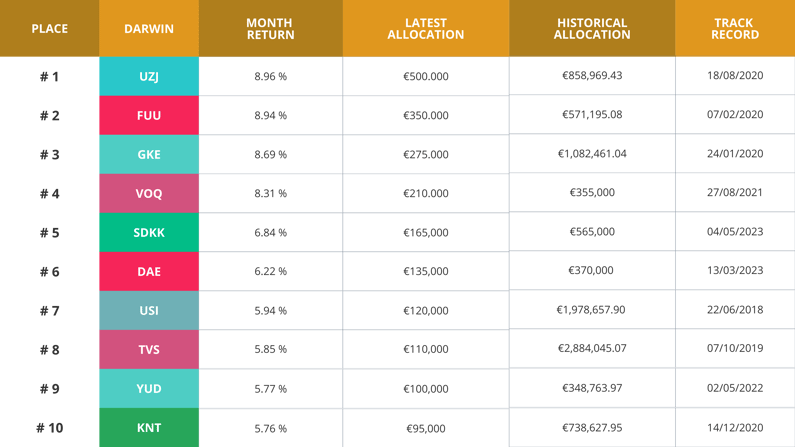Open the SDKK darwin badge
795x447 pixels.
[x=149, y=232]
